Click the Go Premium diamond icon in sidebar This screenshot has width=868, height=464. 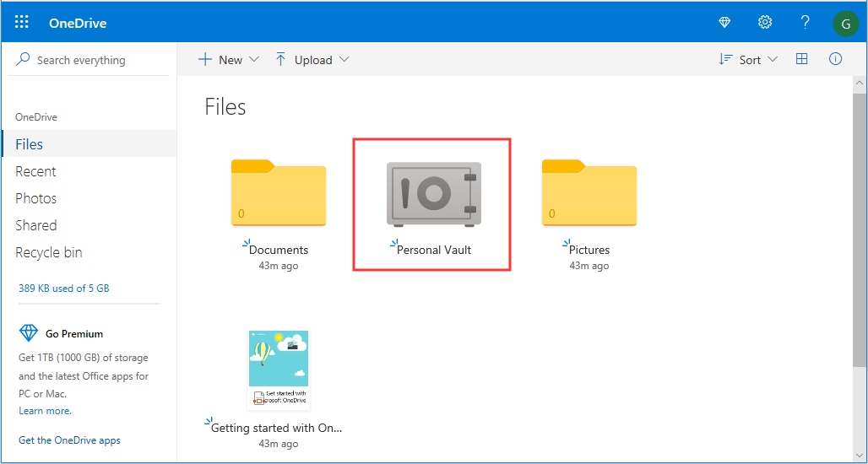coord(28,333)
